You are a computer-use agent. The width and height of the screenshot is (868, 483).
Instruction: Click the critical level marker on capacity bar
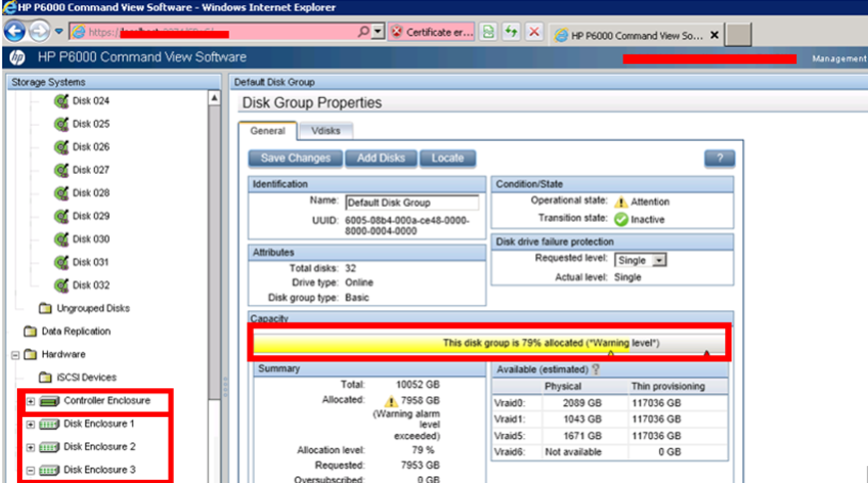(x=707, y=352)
